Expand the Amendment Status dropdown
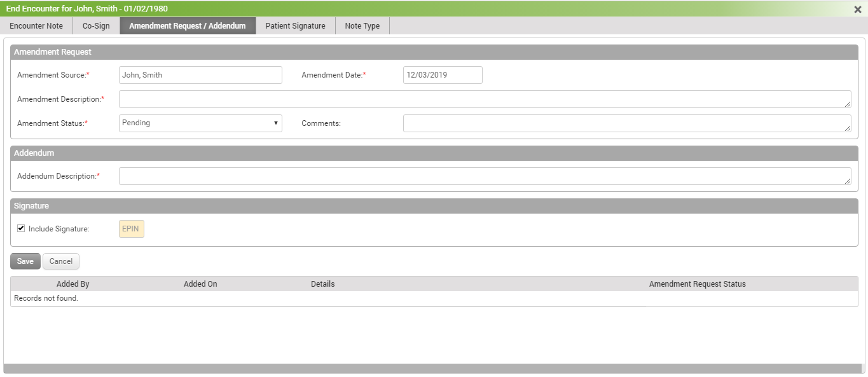The height and width of the screenshot is (377, 868). (x=200, y=123)
